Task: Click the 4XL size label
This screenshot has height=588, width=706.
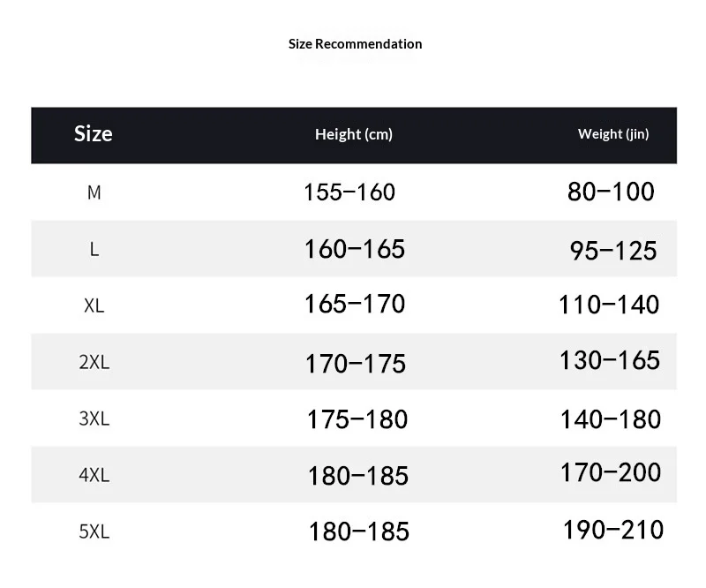Action: [x=94, y=475]
